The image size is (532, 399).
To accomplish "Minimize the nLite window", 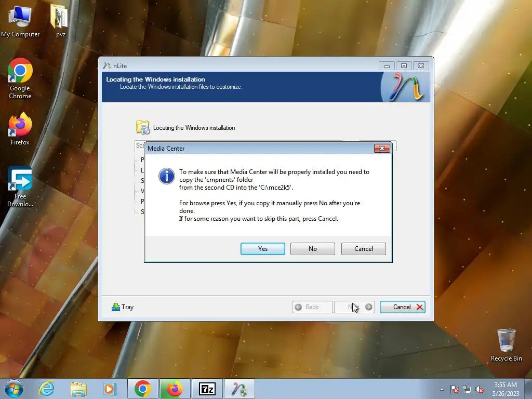I will tap(387, 66).
